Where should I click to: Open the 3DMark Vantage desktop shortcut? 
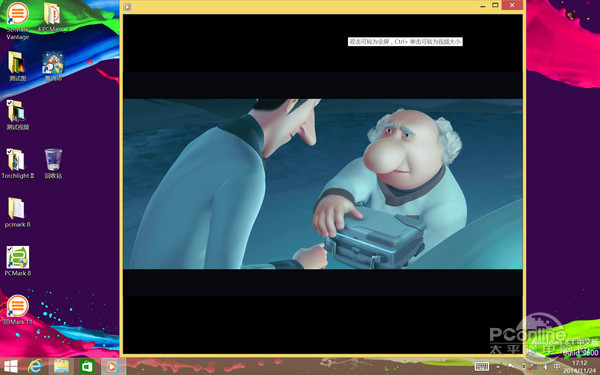pyautogui.click(x=18, y=20)
